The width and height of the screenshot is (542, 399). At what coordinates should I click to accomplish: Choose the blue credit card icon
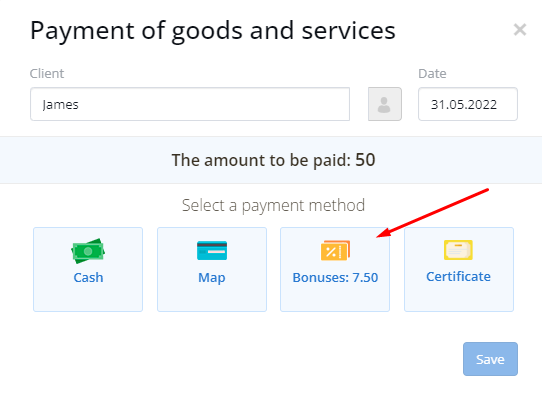point(212,251)
